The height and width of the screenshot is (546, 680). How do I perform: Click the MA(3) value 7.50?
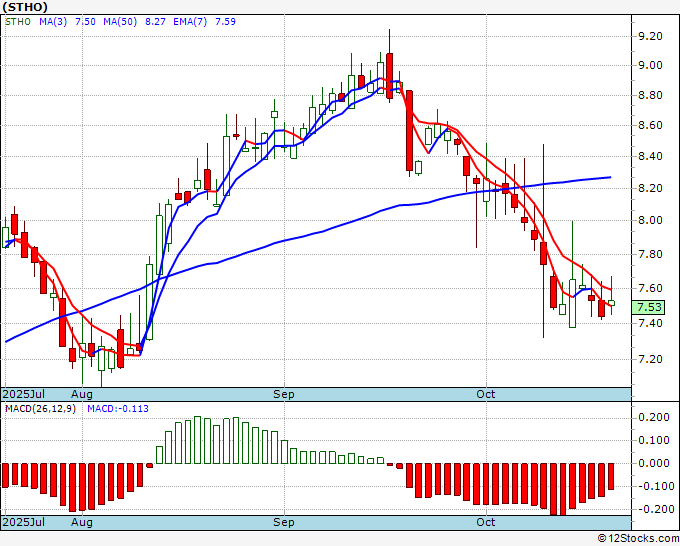pos(85,21)
